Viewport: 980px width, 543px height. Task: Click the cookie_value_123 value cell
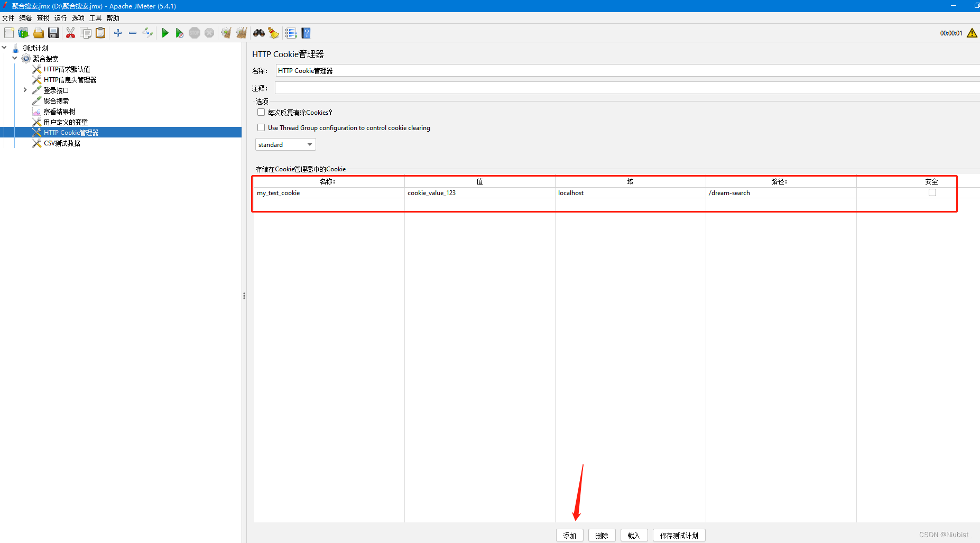pyautogui.click(x=480, y=193)
